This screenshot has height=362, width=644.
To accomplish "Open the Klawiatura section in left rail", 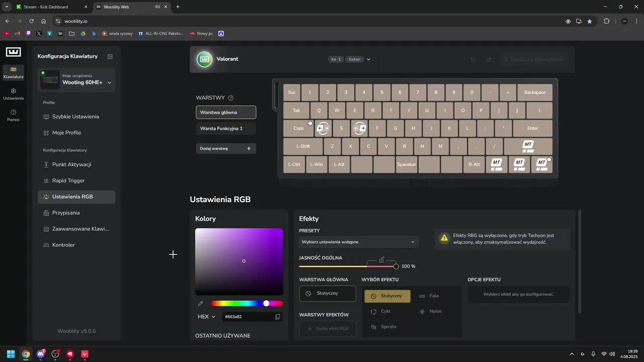I will click(13, 72).
